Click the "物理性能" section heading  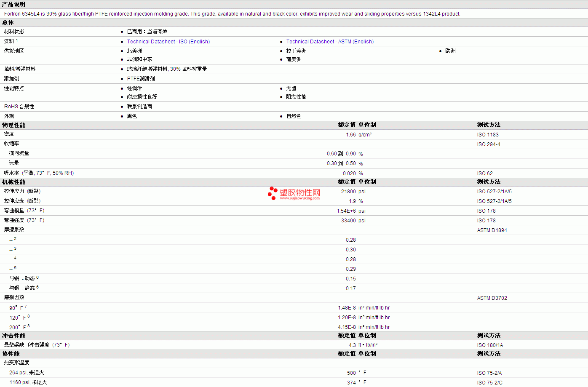(13, 125)
